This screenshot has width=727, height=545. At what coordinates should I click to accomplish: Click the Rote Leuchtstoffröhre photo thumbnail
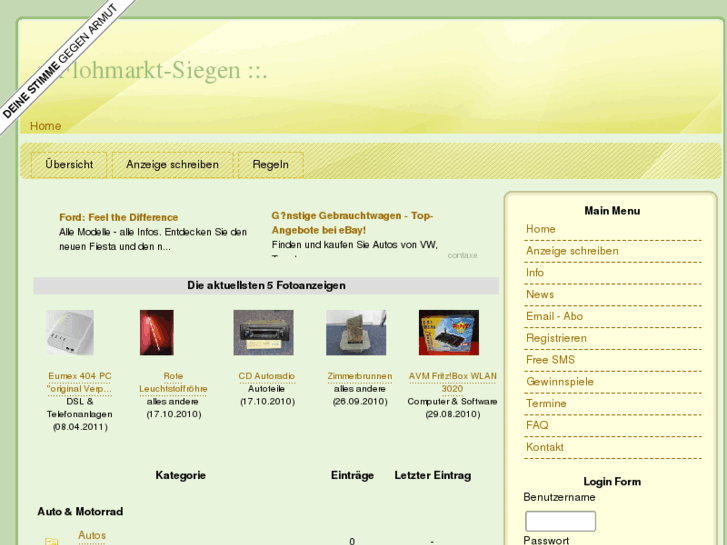pos(157,333)
